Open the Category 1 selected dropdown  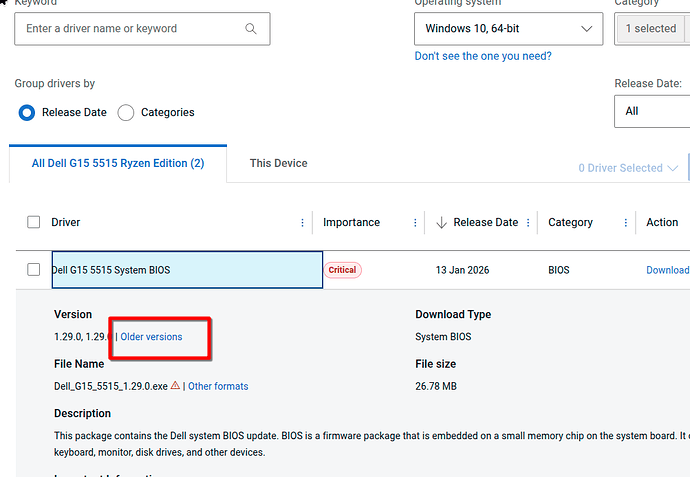pos(651,29)
